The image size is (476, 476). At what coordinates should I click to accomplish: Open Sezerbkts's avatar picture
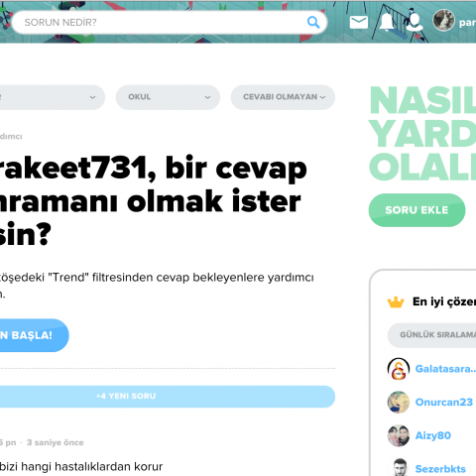point(399,467)
